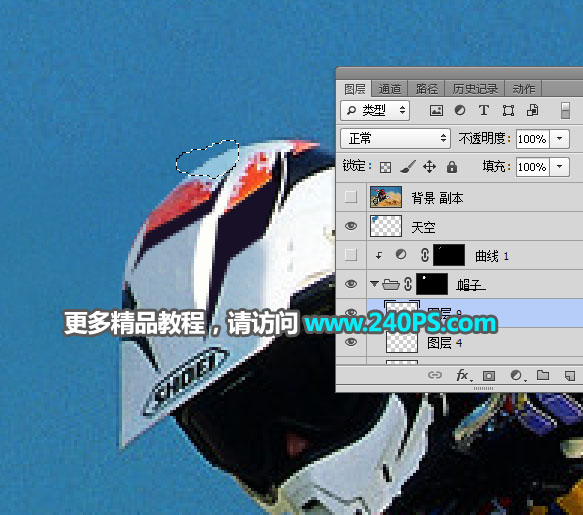
Task: Filter layers by shape icon
Action: (508, 110)
